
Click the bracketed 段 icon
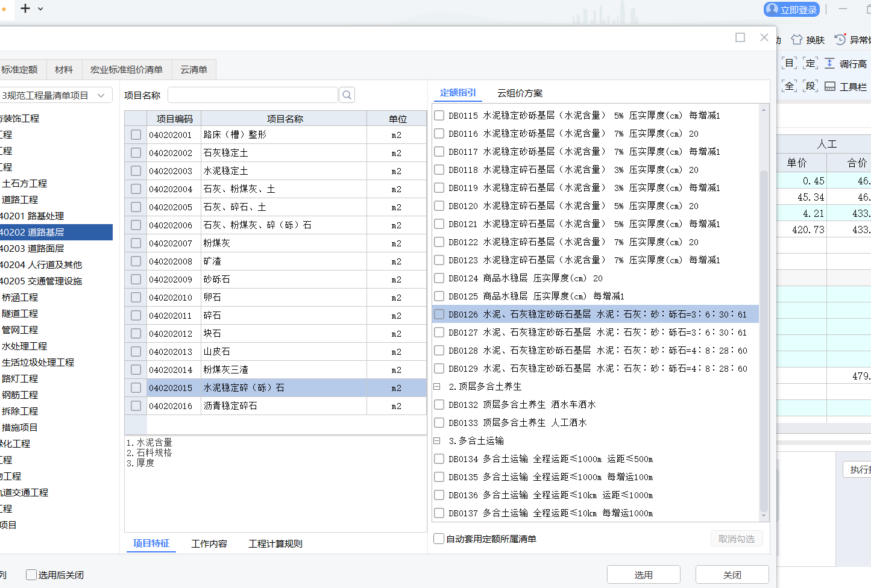tap(810, 86)
